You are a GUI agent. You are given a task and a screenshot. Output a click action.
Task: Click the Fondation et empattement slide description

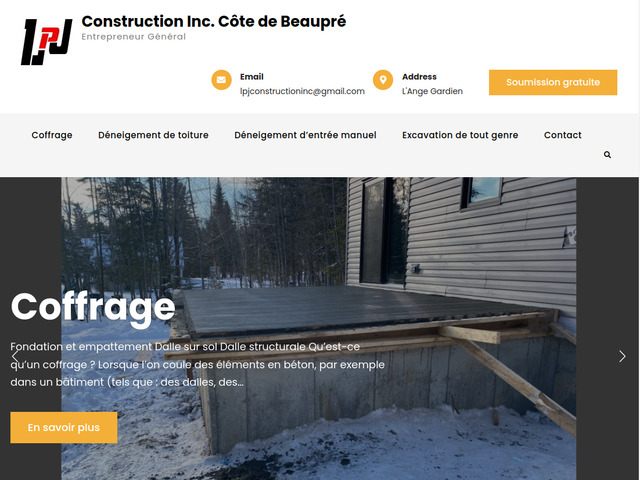[x=198, y=364]
